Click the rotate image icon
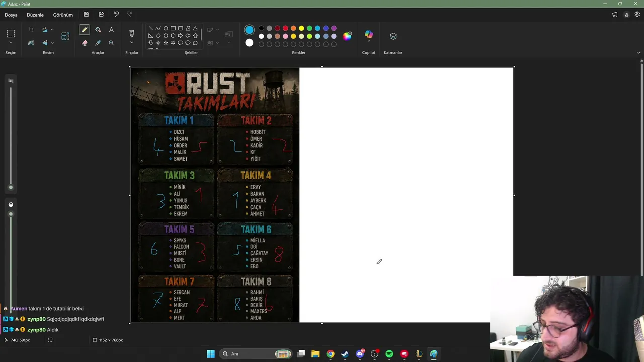Image resolution: width=644 pixels, height=362 pixels. coord(45,30)
